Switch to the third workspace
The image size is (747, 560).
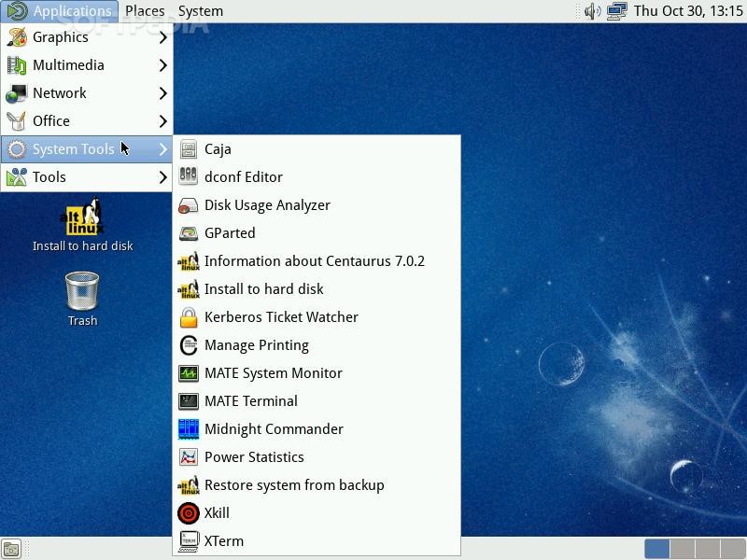click(708, 549)
